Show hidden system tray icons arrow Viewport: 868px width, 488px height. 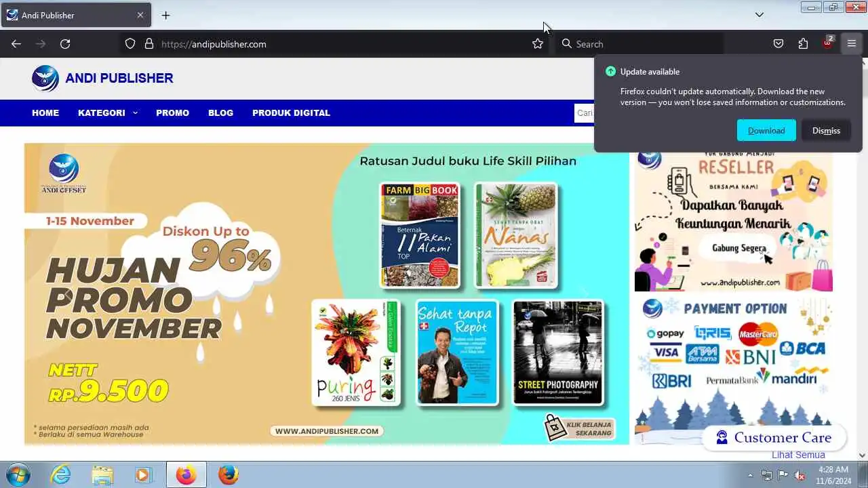pyautogui.click(x=750, y=475)
